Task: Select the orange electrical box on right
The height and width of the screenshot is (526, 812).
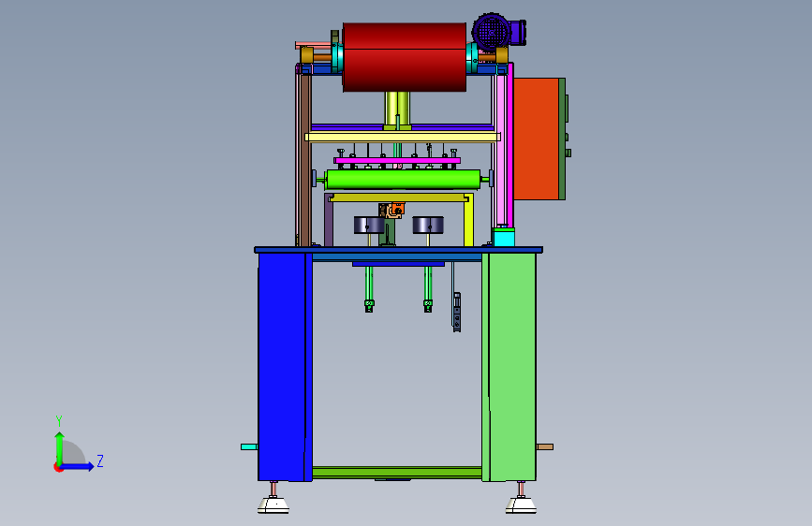Action: [x=536, y=139]
